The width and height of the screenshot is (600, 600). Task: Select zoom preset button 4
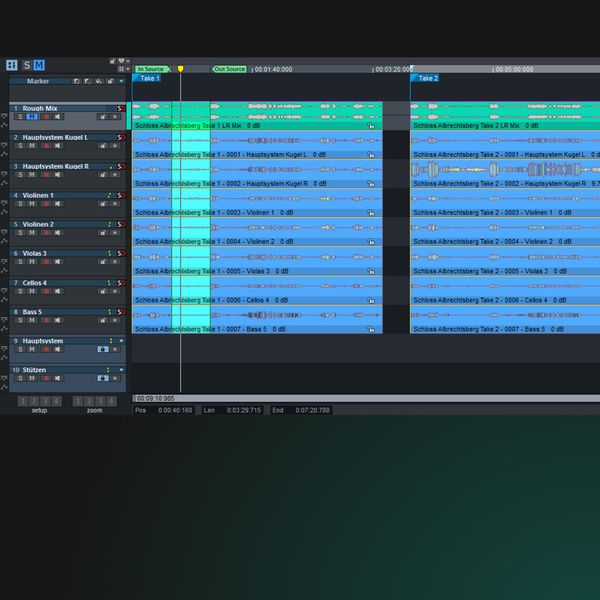click(111, 401)
